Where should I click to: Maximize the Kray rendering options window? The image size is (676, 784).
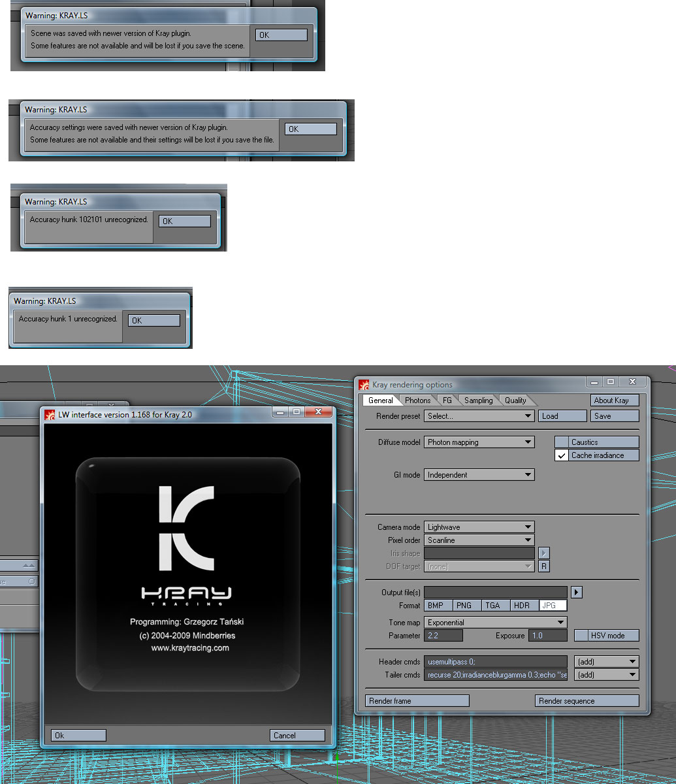pyautogui.click(x=611, y=382)
